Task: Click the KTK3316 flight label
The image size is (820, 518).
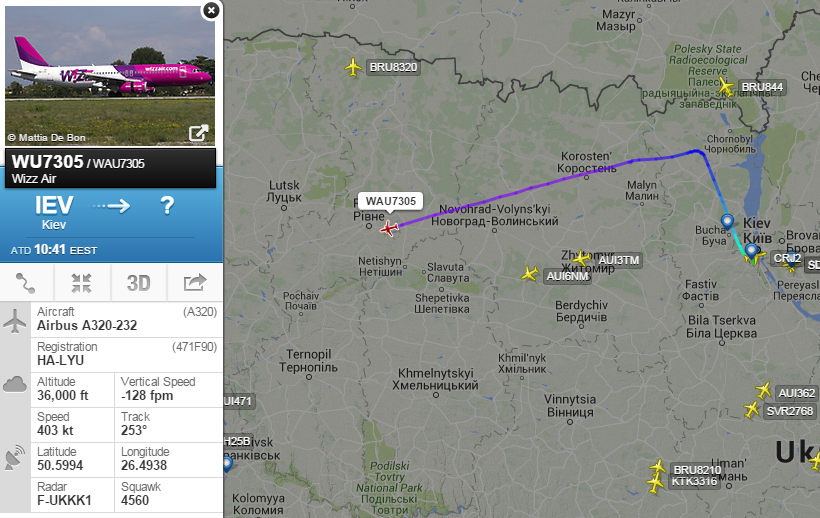Action: click(694, 481)
